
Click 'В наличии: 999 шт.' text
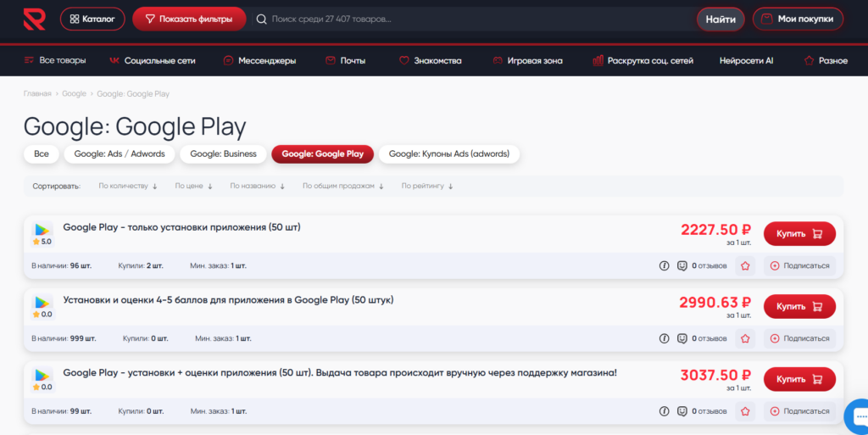pyautogui.click(x=64, y=338)
